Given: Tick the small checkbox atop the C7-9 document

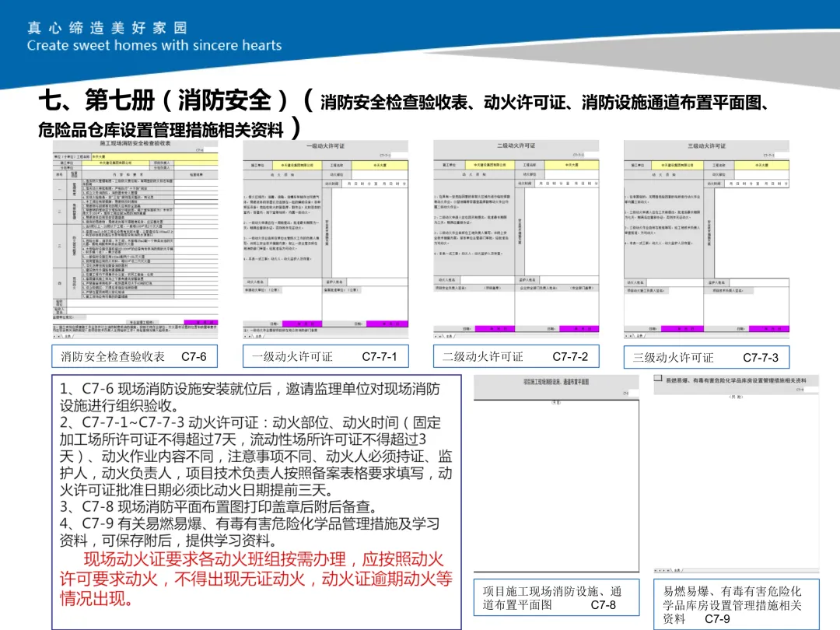Looking at the screenshot, I should [658, 378].
